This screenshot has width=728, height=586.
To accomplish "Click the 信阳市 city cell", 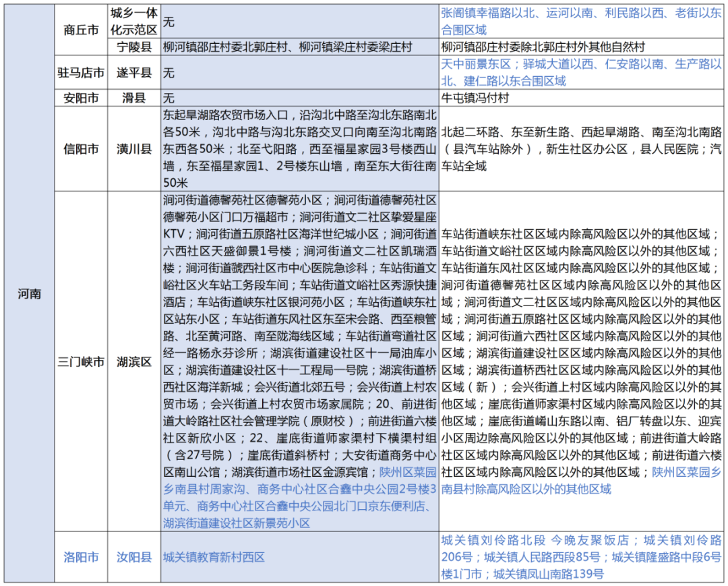I will pos(81,149).
